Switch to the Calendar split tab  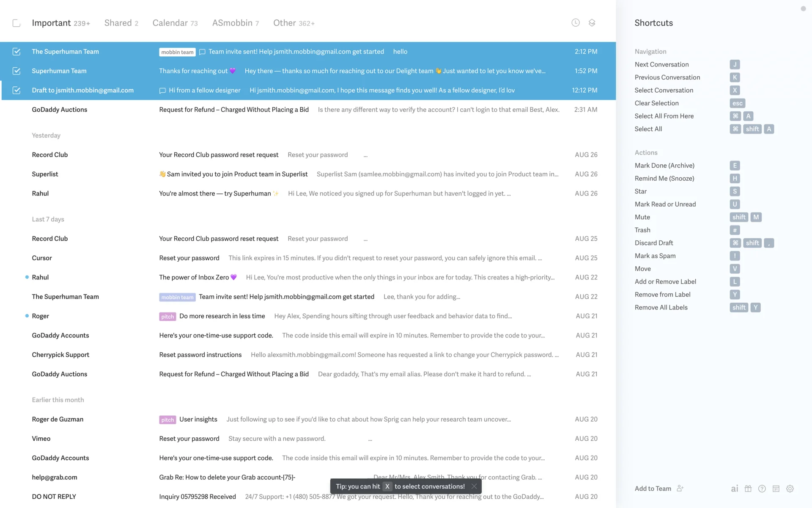click(x=175, y=23)
